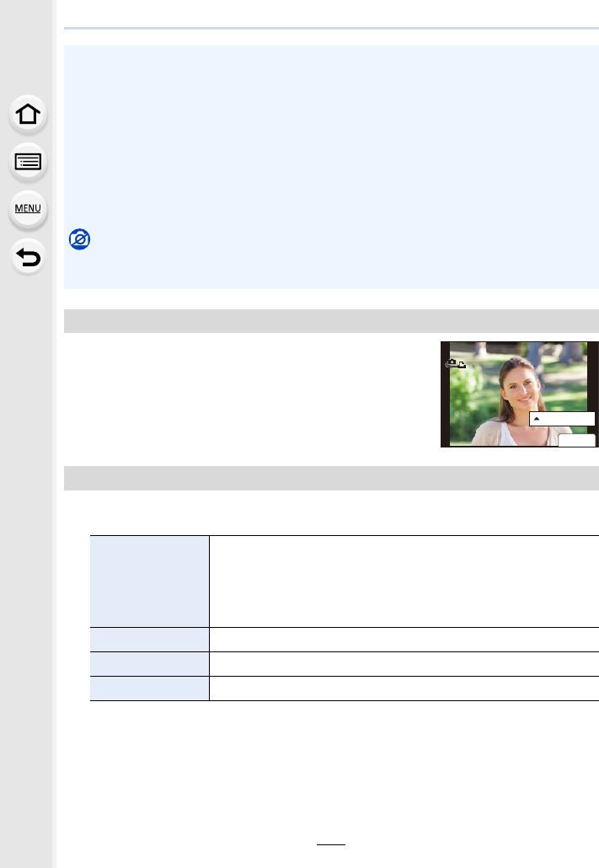Open the table of contents list icon

[x=28, y=162]
